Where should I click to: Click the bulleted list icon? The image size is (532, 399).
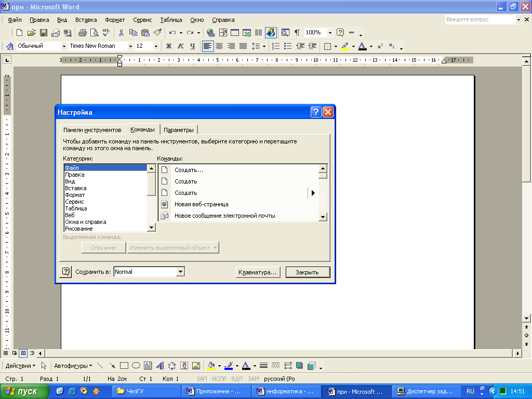[x=288, y=46]
